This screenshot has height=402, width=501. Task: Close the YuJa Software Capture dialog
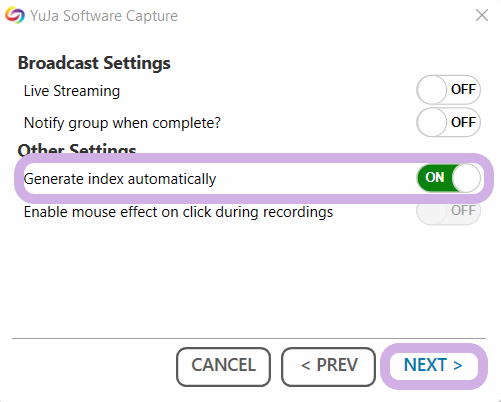pos(482,15)
